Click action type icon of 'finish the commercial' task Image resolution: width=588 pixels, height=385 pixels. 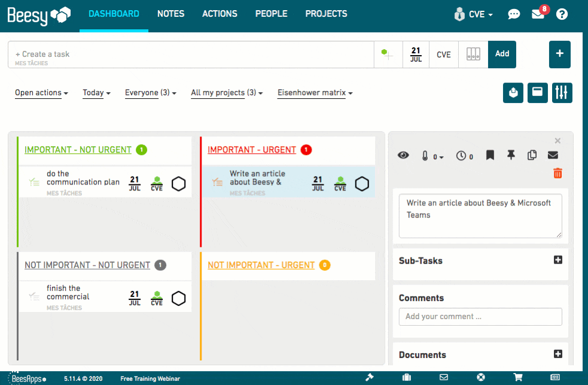tap(34, 296)
